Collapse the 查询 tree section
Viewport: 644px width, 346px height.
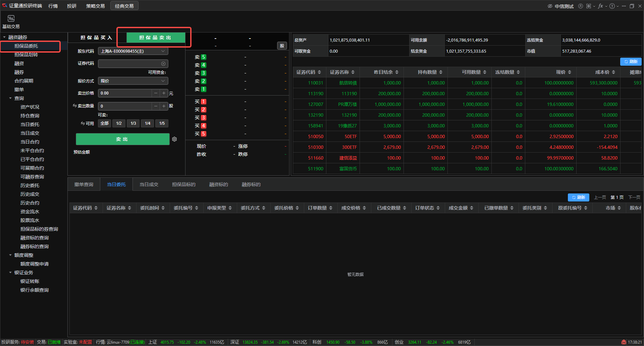(x=10, y=98)
